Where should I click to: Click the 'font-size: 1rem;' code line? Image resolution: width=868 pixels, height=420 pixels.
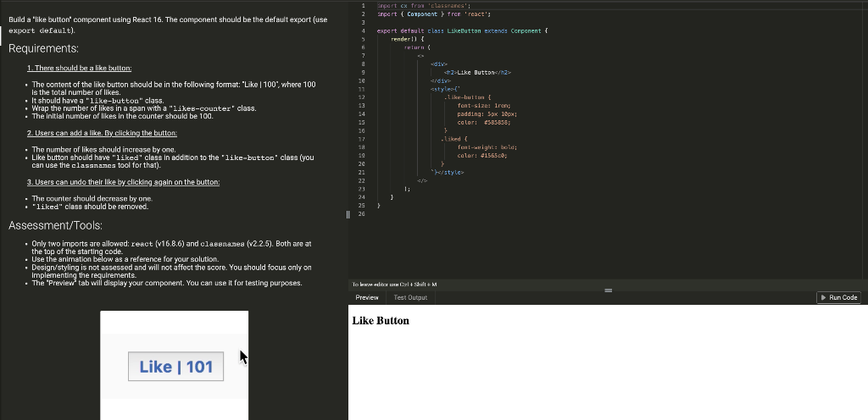coord(484,106)
